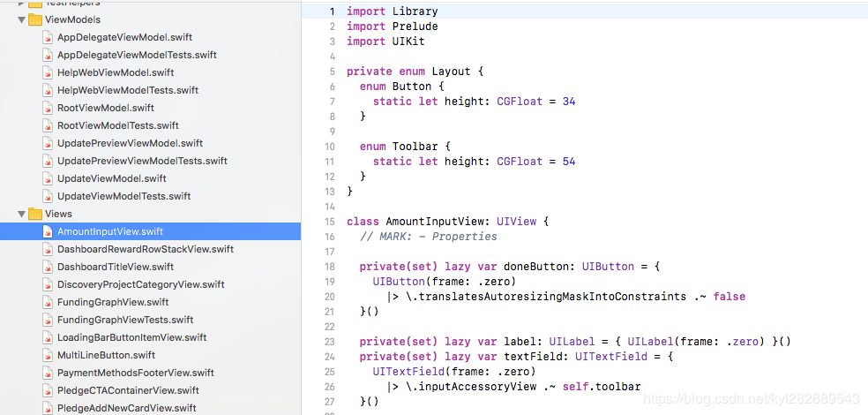Click Swift file icon of RootViewModel.swift
This screenshot has width=868, height=415.
[x=49, y=108]
